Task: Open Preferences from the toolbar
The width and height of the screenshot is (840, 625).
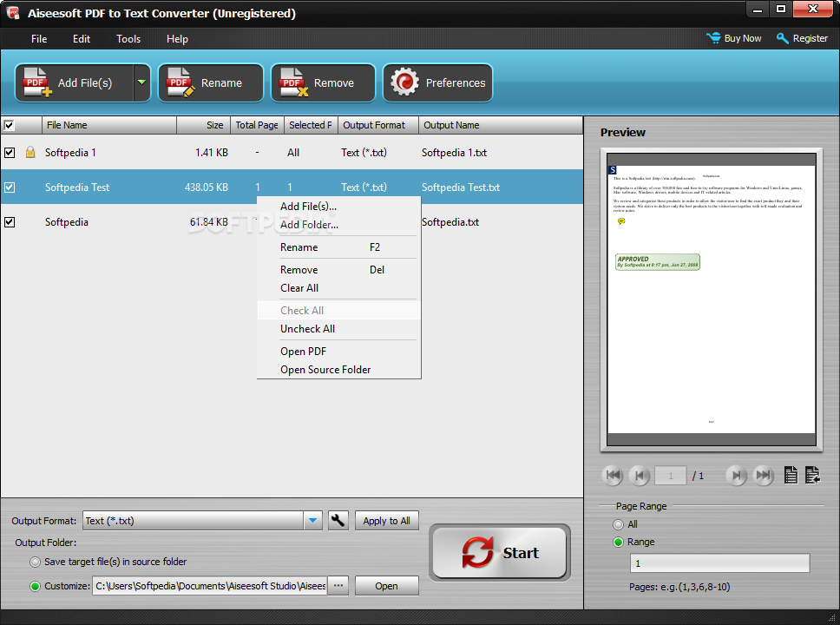Action: 437,82
